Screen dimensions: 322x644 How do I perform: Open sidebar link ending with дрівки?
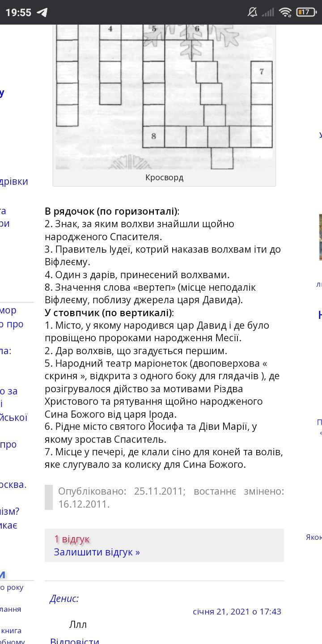[14, 181]
